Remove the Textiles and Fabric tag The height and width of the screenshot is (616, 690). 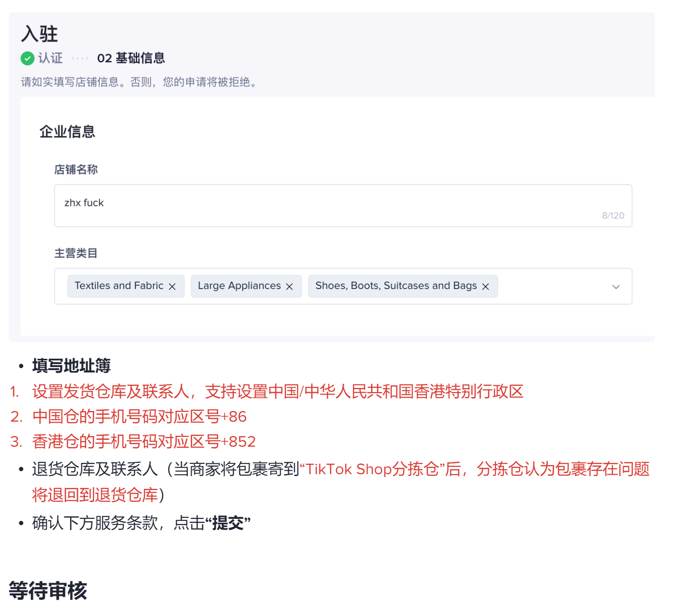coord(172,287)
